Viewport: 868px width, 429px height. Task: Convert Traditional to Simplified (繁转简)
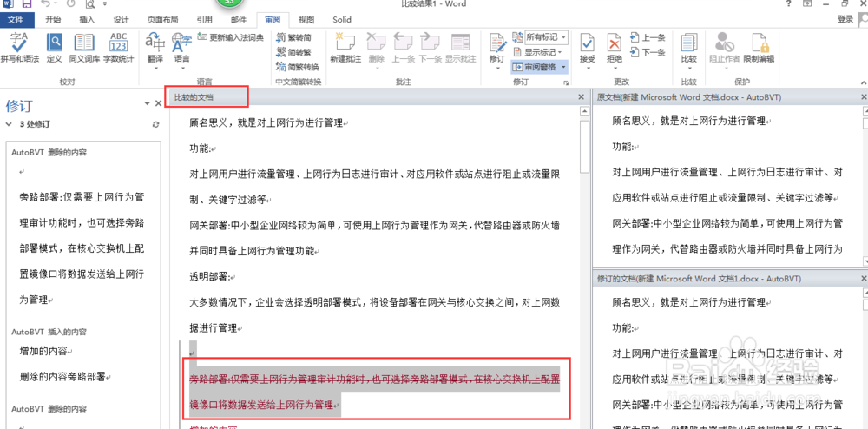(x=294, y=37)
